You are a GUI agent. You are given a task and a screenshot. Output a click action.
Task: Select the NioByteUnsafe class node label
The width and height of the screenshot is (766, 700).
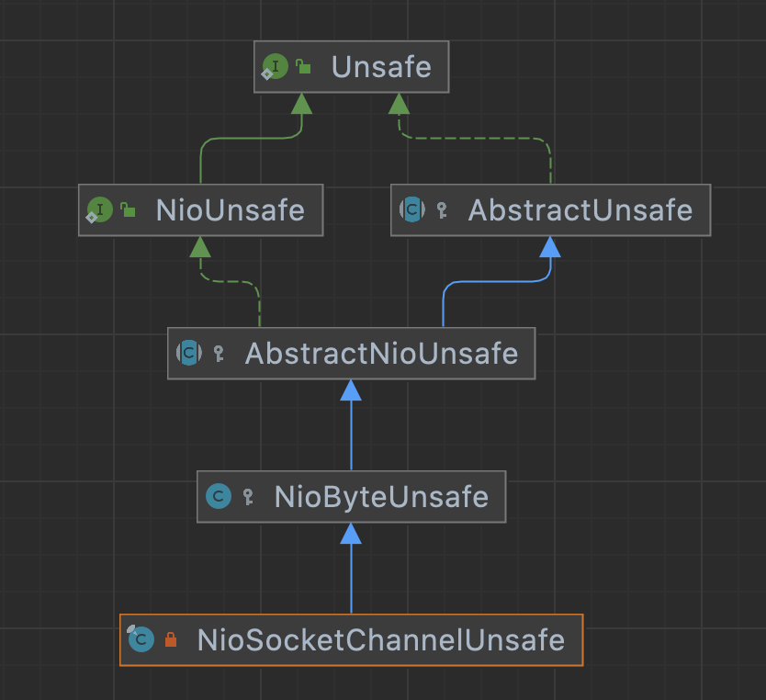click(381, 497)
